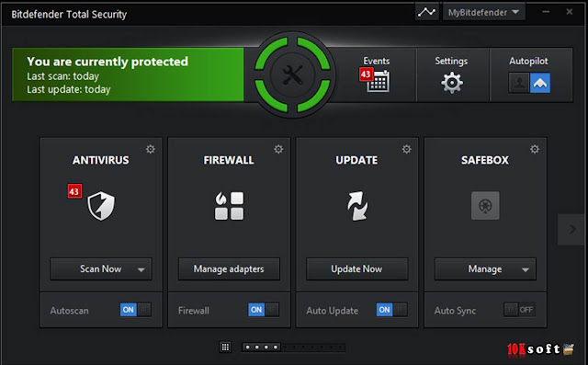Click the 43 badge on Antivirus
This screenshot has width=588, height=365.
pos(74,191)
